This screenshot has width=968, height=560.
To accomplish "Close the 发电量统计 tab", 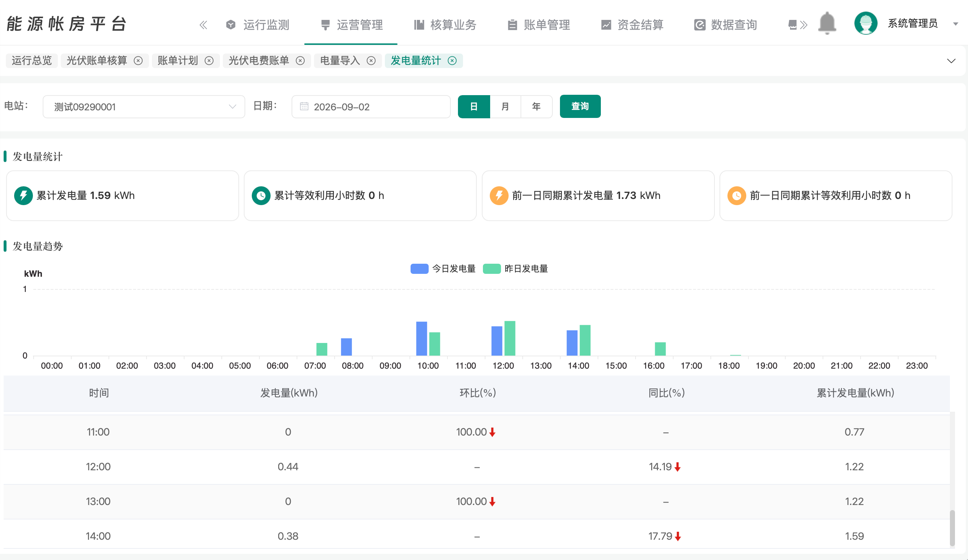I will click(453, 61).
